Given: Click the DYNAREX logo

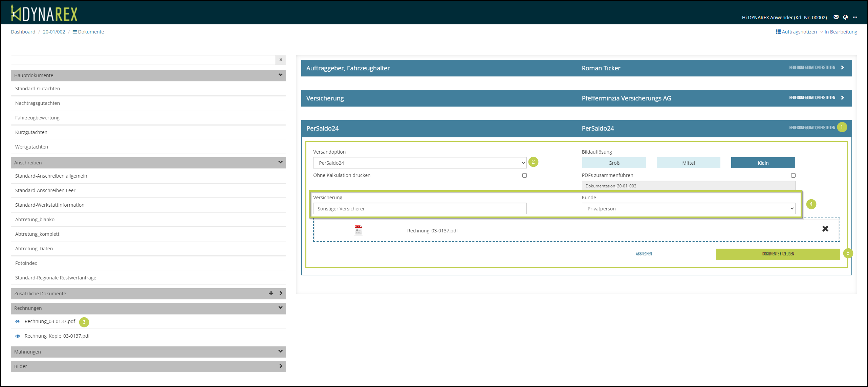Looking at the screenshot, I should pos(44,14).
